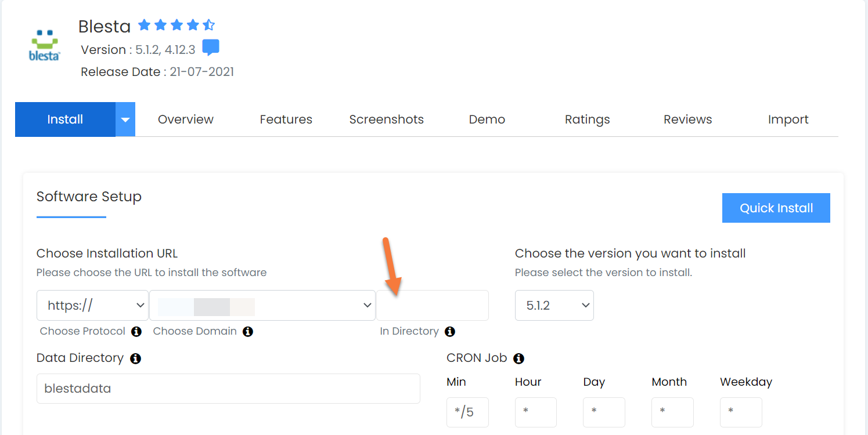Viewport: 868px width, 435px height.
Task: View the Data Directory info icon
Action: click(x=135, y=358)
